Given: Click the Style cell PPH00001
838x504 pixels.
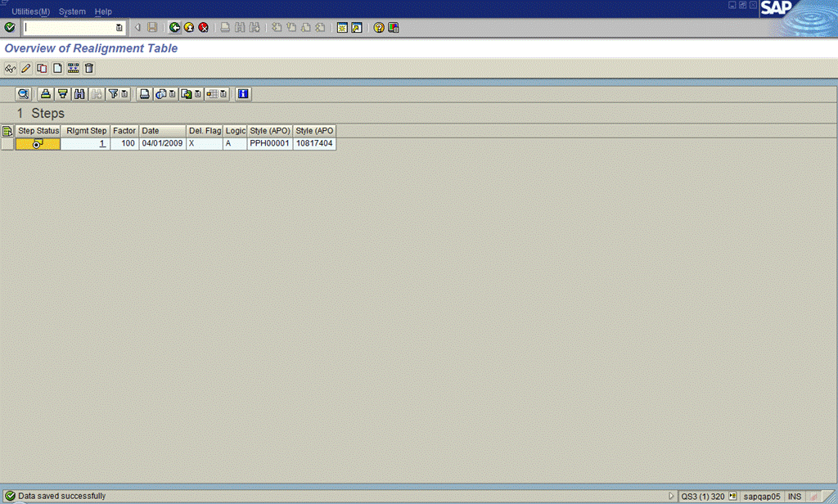Looking at the screenshot, I should (270, 144).
